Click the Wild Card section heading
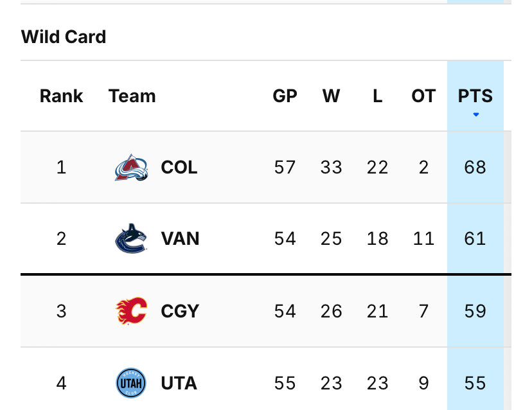 click(64, 37)
